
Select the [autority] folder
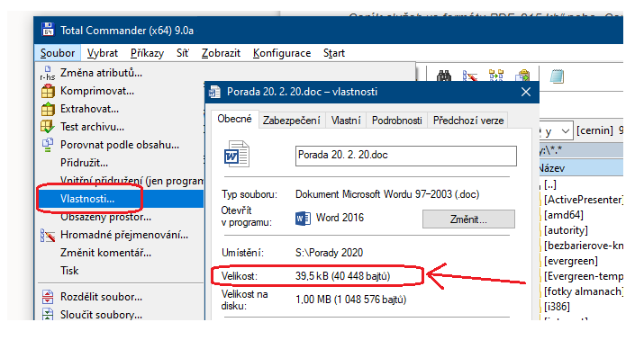point(566,230)
